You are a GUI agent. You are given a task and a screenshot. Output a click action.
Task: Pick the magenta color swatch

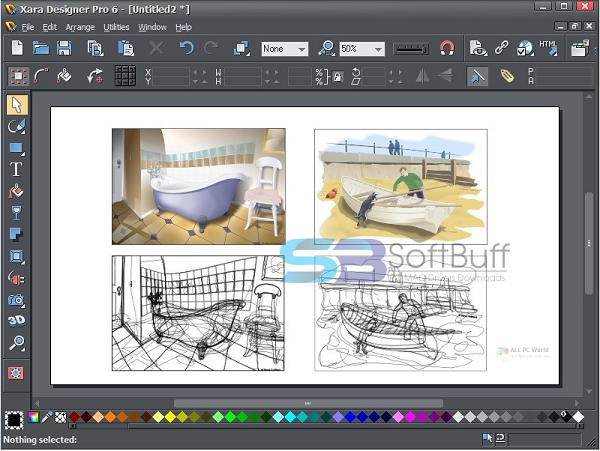pos(410,417)
